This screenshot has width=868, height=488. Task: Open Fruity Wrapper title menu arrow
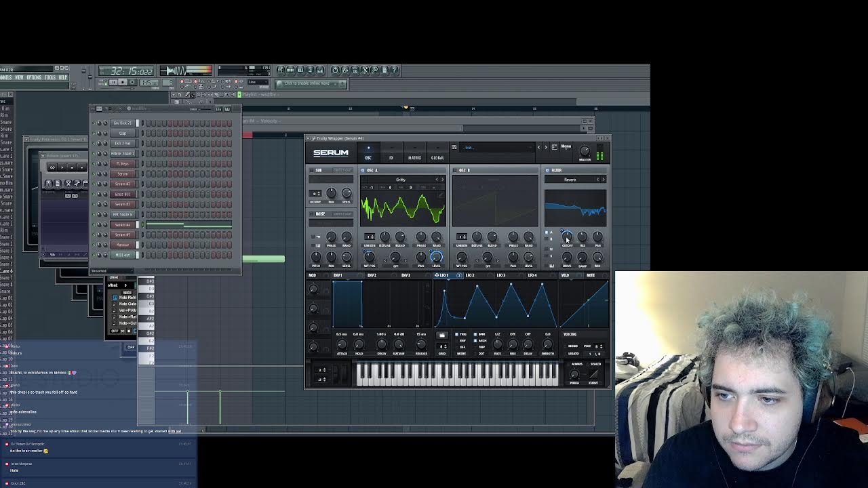308,138
